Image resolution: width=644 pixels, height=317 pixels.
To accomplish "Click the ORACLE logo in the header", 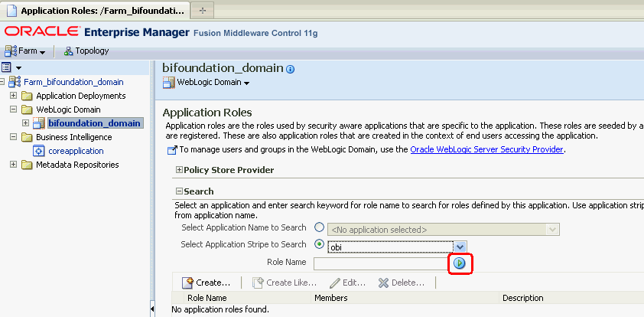I will click(42, 32).
